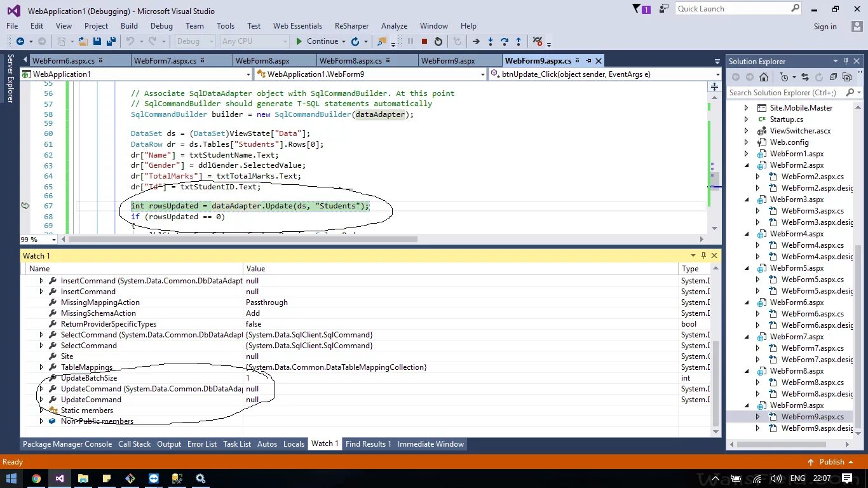868x488 pixels.
Task: Click the split-editor icon above editor scrollbar
Action: pos(714,86)
